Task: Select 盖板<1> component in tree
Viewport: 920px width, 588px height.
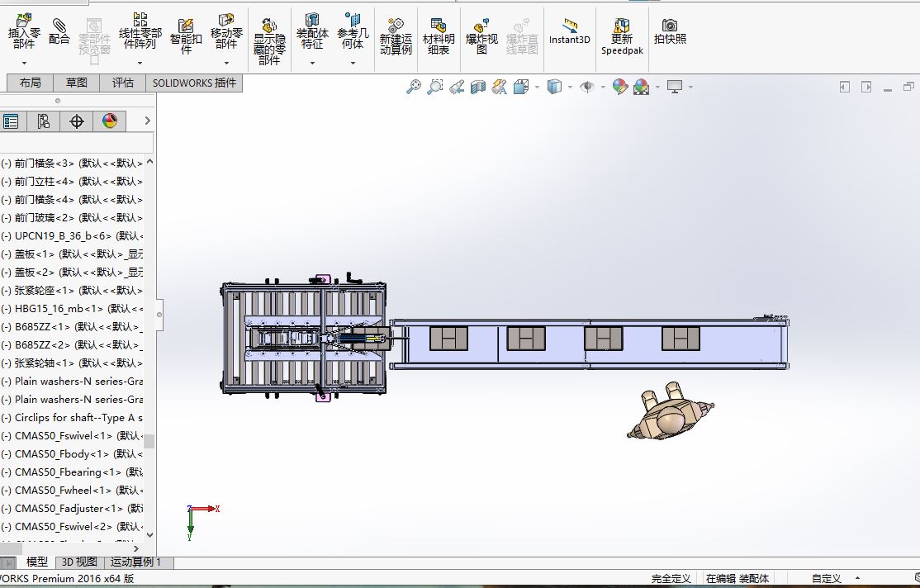Action: click(x=72, y=254)
